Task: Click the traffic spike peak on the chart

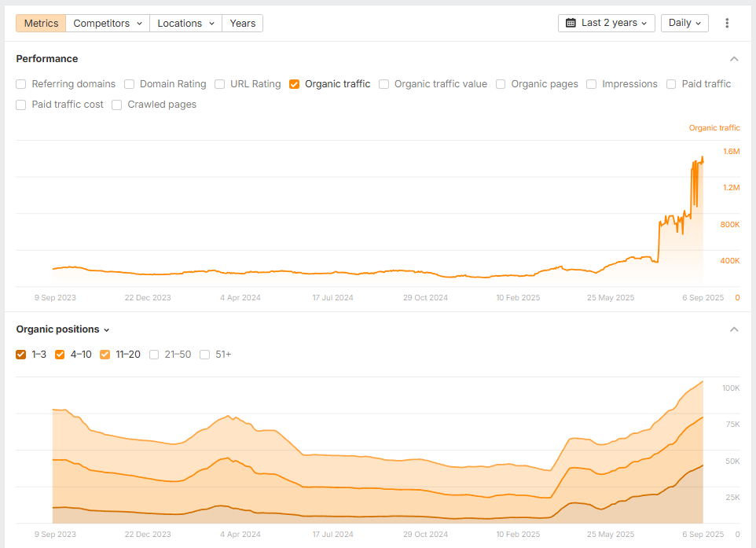Action: coord(702,158)
